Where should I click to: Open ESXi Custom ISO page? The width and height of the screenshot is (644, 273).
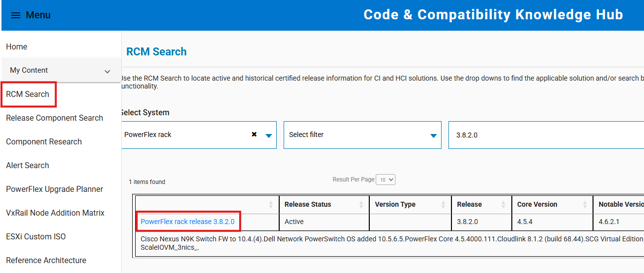click(36, 236)
